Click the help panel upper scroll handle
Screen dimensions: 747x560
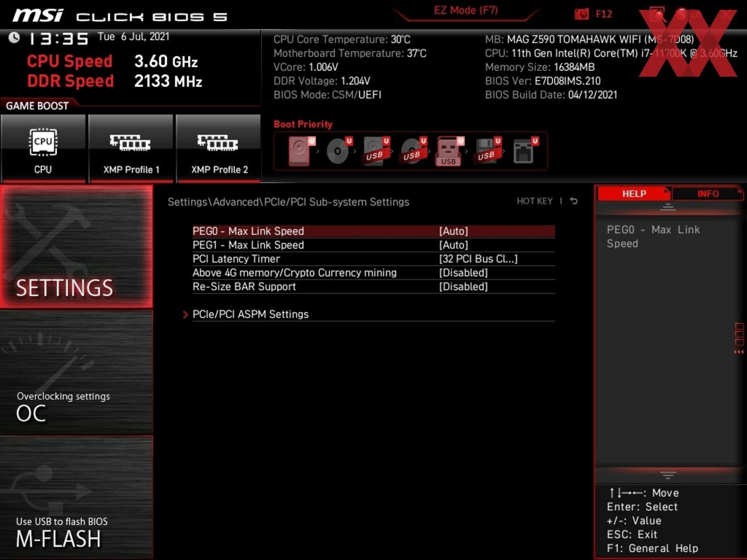(x=668, y=207)
